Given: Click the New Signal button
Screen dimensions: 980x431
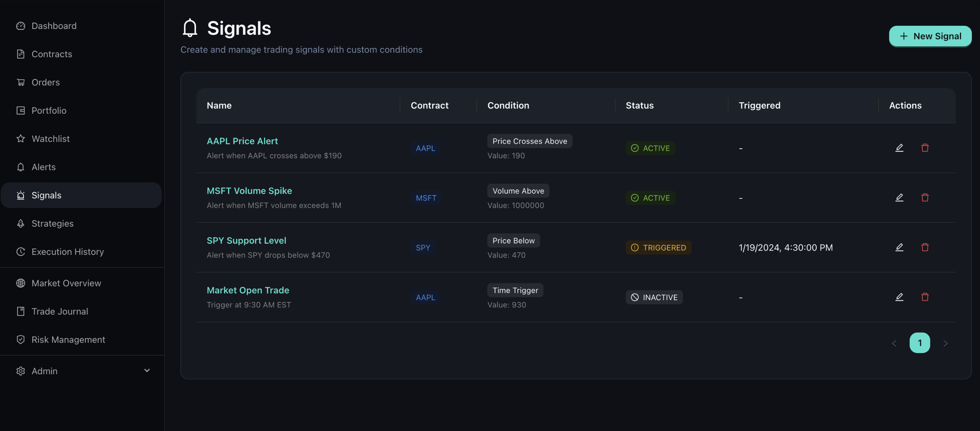Looking at the screenshot, I should click(x=930, y=36).
